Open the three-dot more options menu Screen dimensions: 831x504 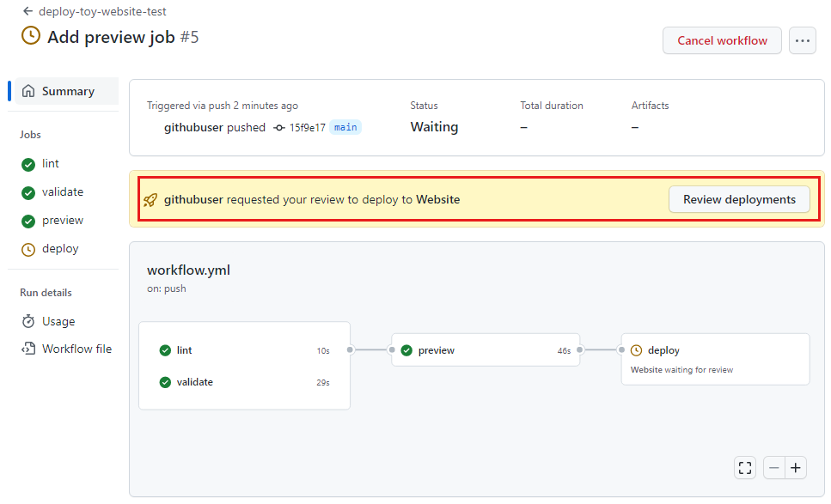(803, 40)
